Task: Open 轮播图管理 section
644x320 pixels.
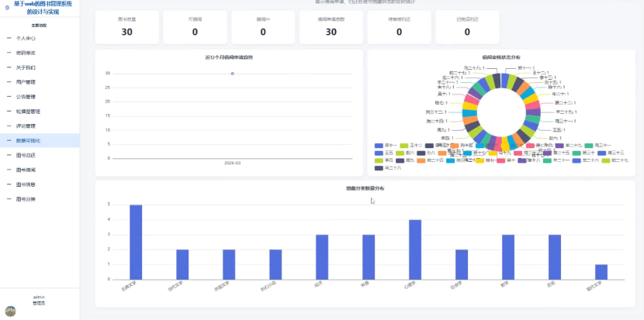Action: [x=40, y=111]
